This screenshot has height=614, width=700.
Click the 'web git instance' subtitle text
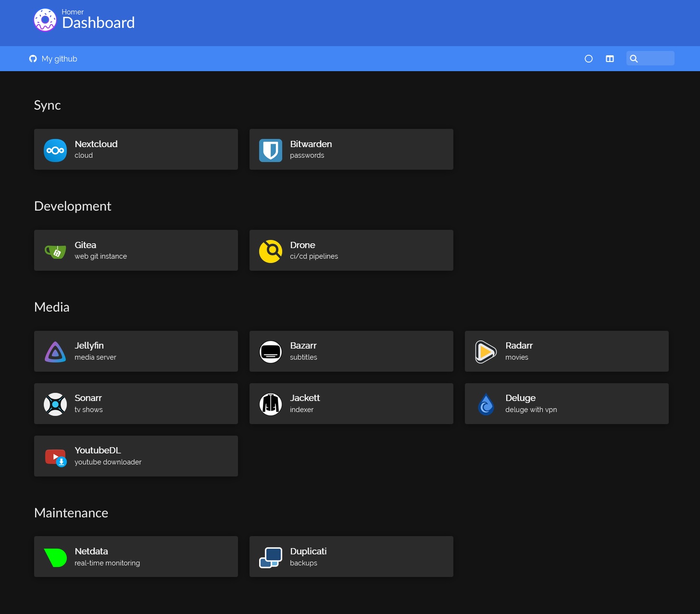tap(101, 256)
